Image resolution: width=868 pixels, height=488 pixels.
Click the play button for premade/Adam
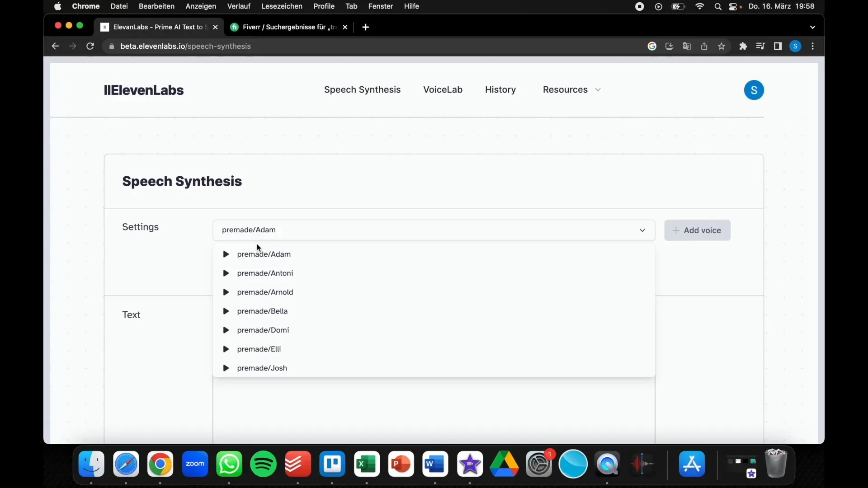click(226, 254)
